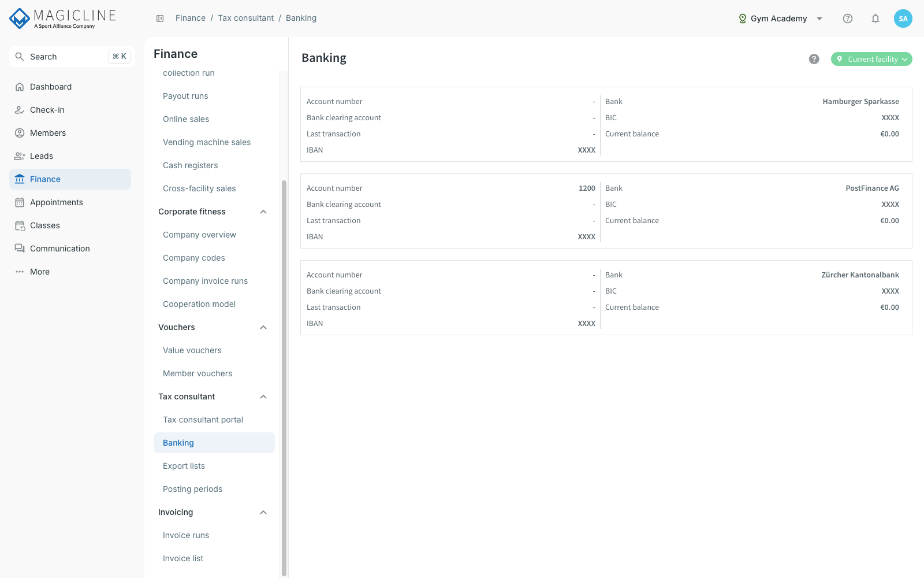This screenshot has height=578, width=924.
Task: Click the Magicline logo
Action: (62, 18)
